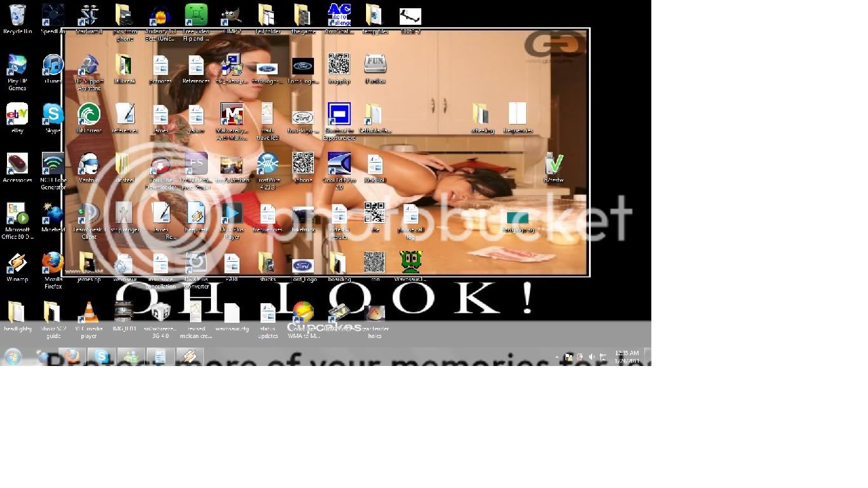Launch Skype from the desktop icon
Viewport: 868px width, 488px height.
53,114
